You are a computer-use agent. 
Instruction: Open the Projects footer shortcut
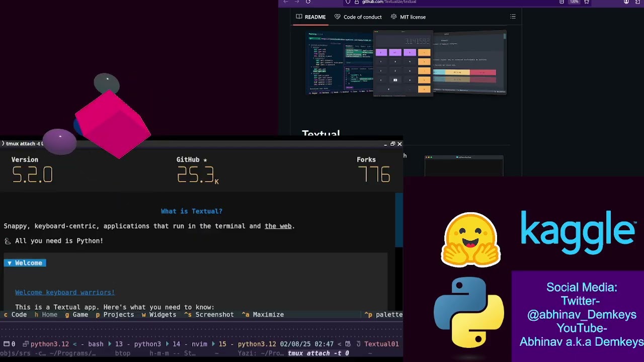pos(115,315)
